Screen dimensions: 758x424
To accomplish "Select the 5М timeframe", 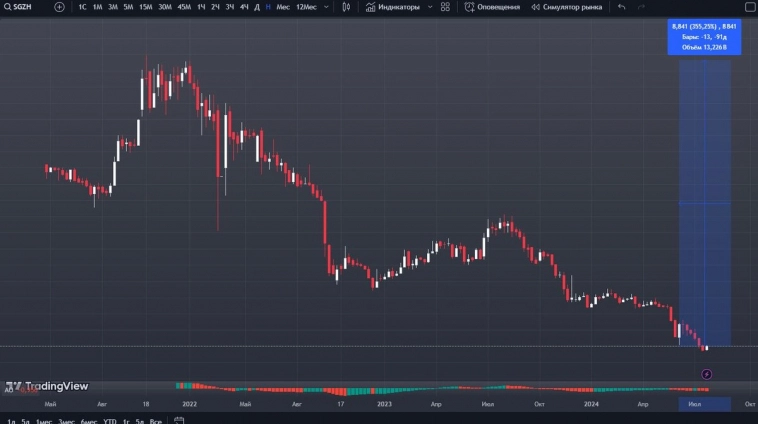I will (128, 7).
